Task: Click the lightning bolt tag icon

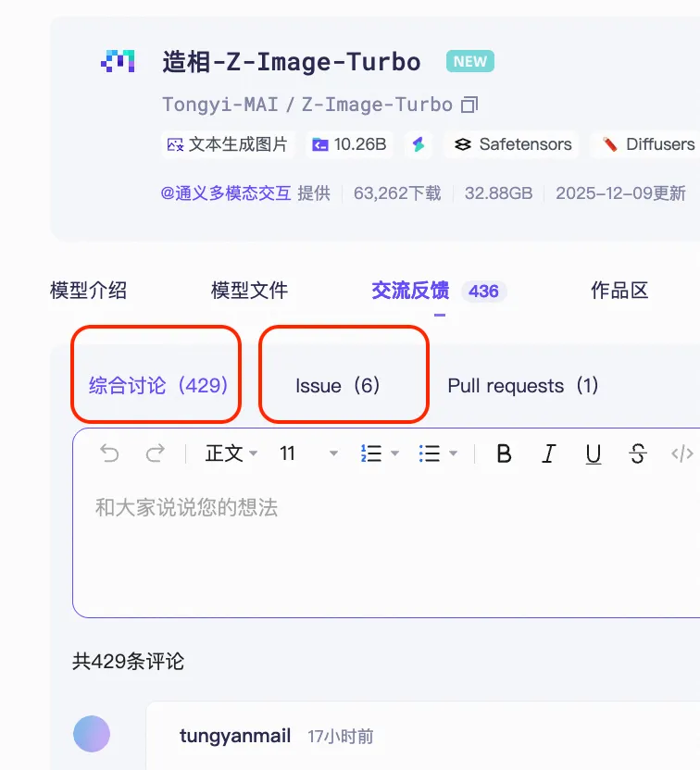Action: pyautogui.click(x=419, y=144)
